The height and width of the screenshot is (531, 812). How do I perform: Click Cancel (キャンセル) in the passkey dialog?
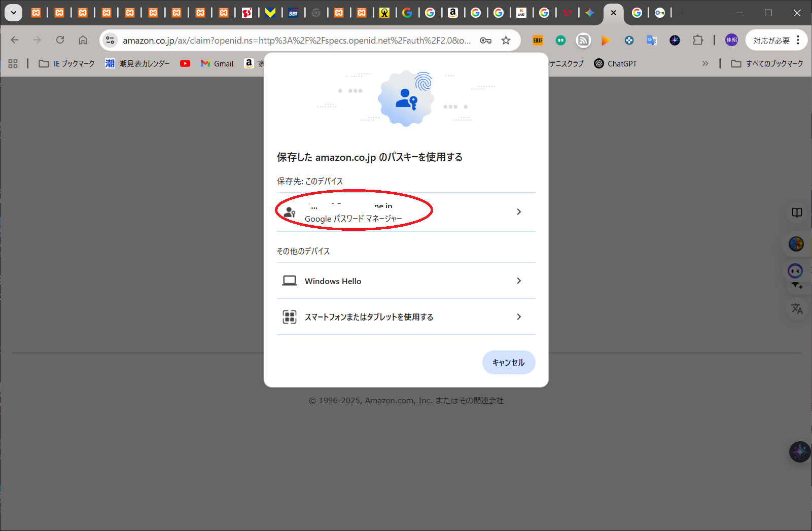point(508,362)
